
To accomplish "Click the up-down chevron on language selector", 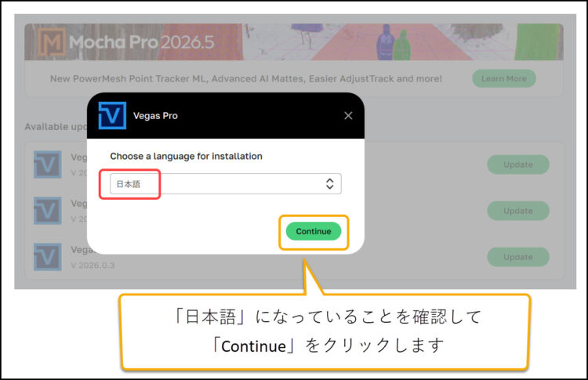I will 329,183.
